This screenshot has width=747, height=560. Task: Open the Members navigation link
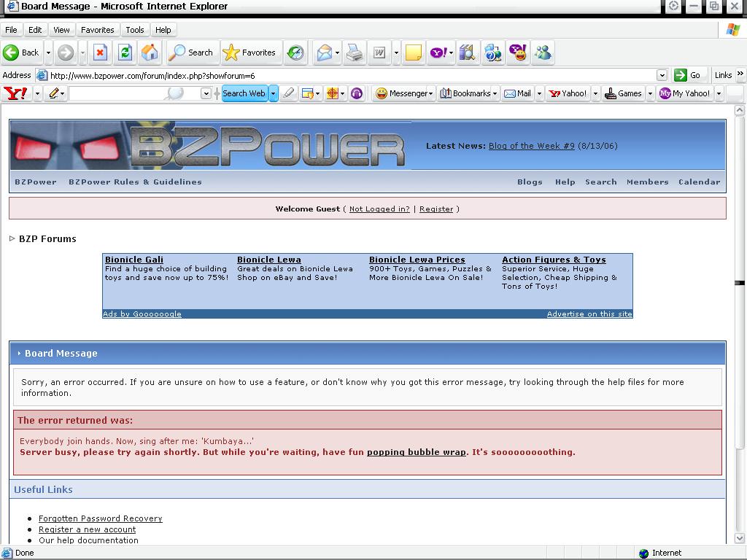coord(648,182)
